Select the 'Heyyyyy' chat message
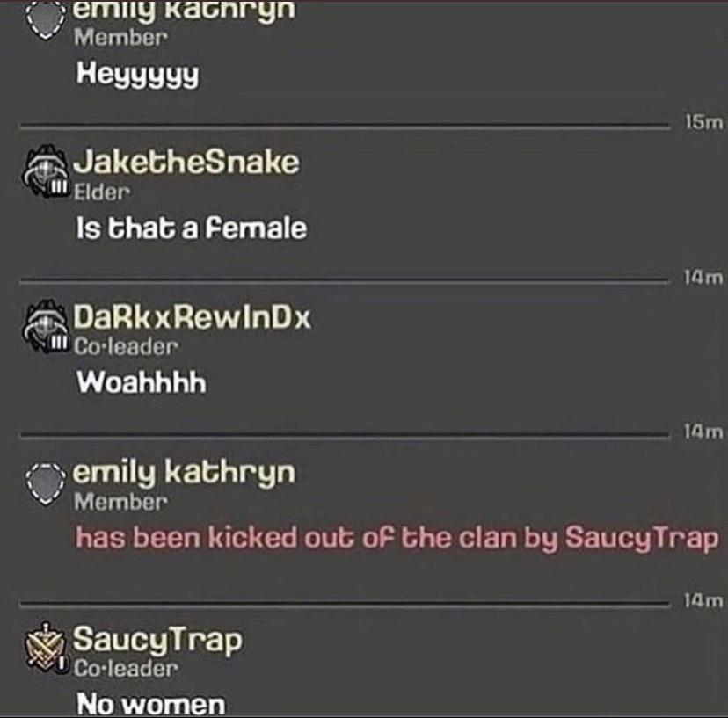728x718 pixels. [x=138, y=76]
